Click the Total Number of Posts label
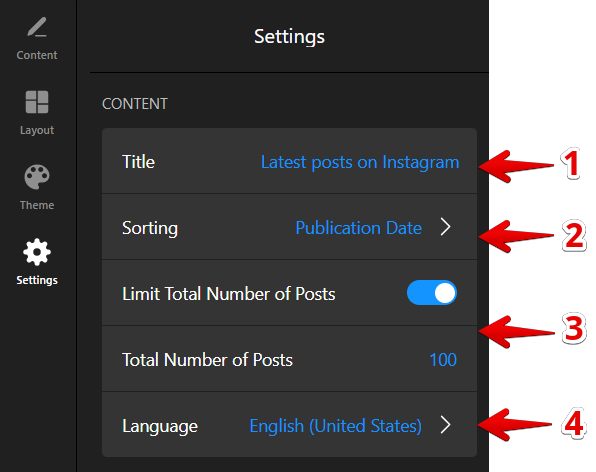 207,360
